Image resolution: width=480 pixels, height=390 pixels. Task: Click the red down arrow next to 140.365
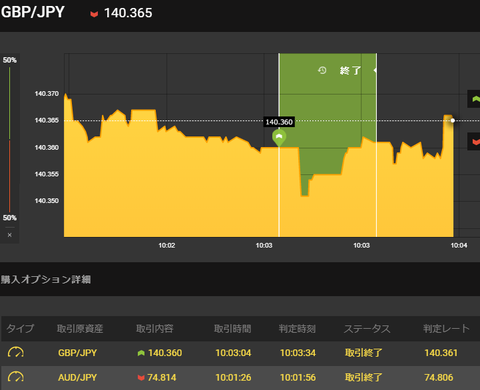click(x=94, y=14)
